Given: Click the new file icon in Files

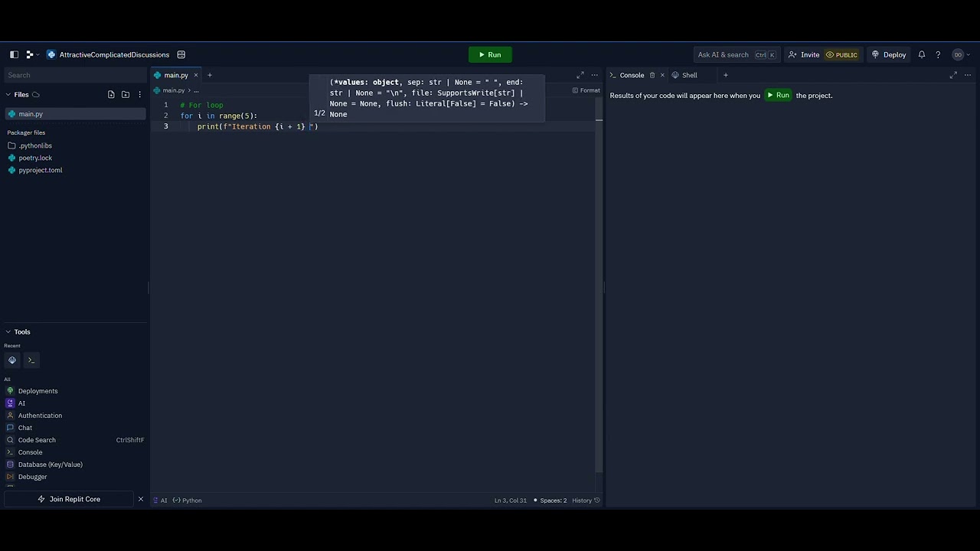Looking at the screenshot, I should pyautogui.click(x=111, y=94).
